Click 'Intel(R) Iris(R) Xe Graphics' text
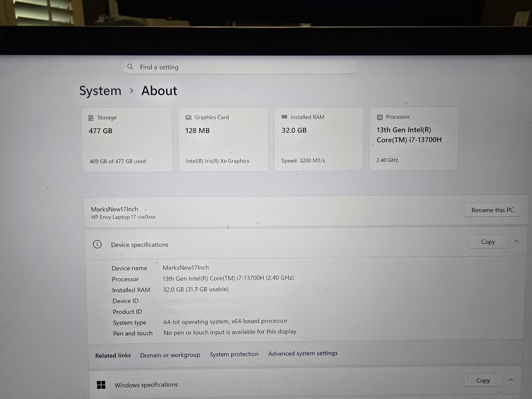This screenshot has width=532, height=399. pos(217,161)
